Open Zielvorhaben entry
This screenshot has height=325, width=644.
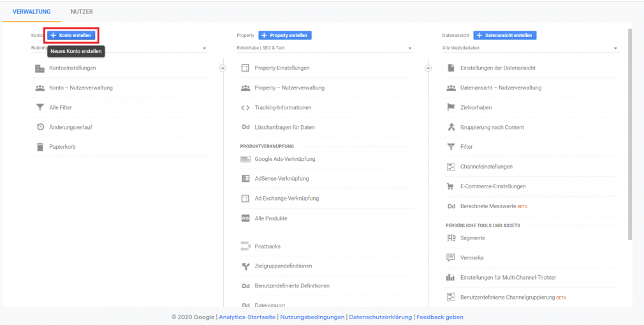(476, 107)
